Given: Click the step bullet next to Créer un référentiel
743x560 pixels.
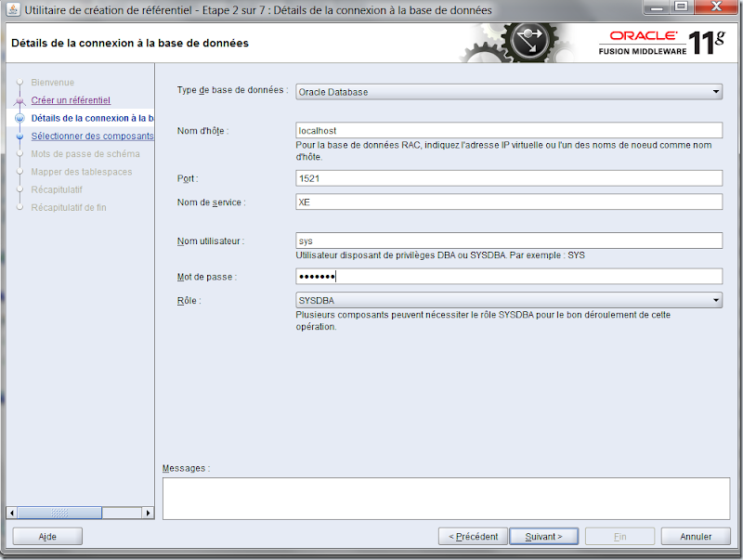Looking at the screenshot, I should pos(20,100).
